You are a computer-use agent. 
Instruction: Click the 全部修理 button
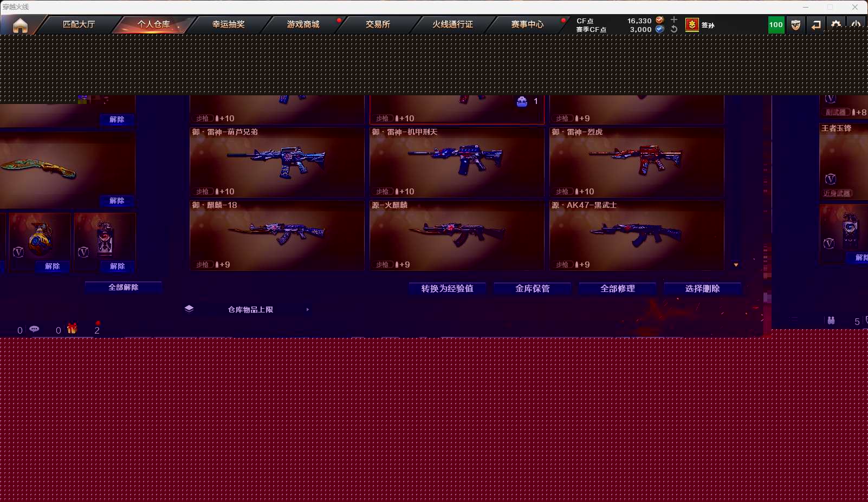pyautogui.click(x=618, y=289)
